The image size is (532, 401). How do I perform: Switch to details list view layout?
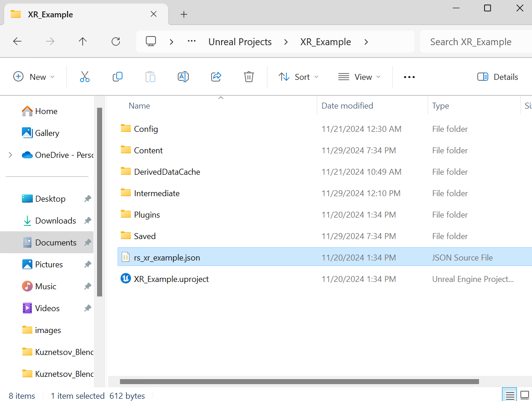510,395
